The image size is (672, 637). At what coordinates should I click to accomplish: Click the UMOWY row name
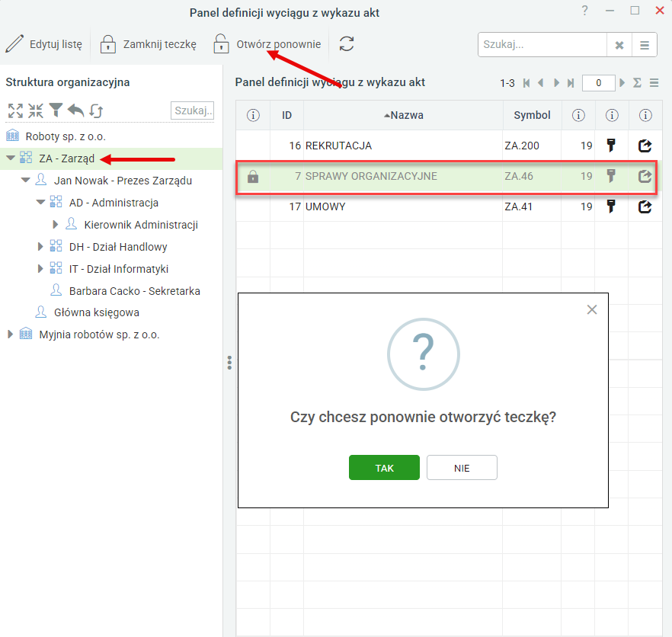pos(325,206)
